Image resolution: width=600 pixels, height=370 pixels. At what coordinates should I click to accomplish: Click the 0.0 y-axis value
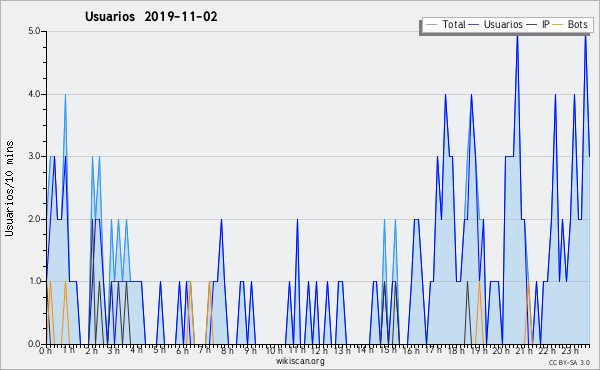click(x=34, y=344)
